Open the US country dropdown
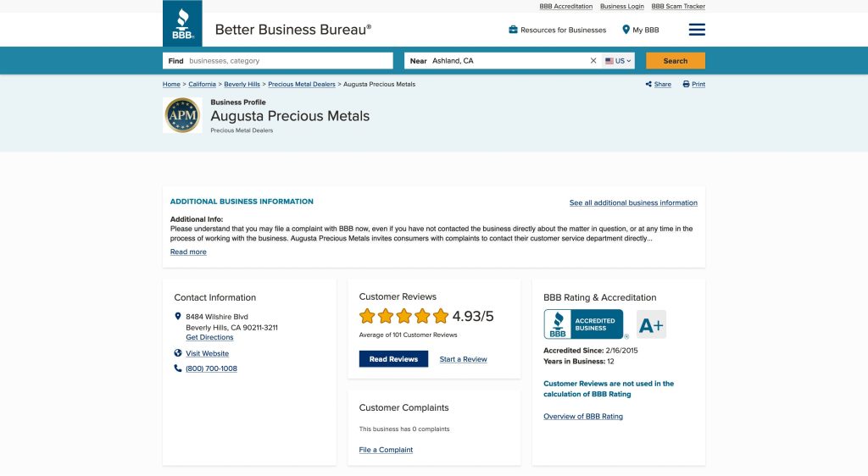868x476 pixels. (x=619, y=61)
